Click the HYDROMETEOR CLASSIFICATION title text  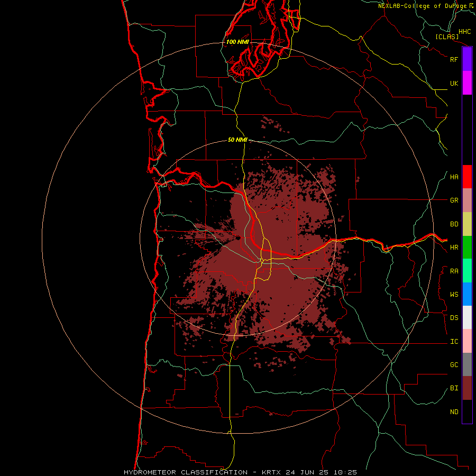tap(186, 472)
